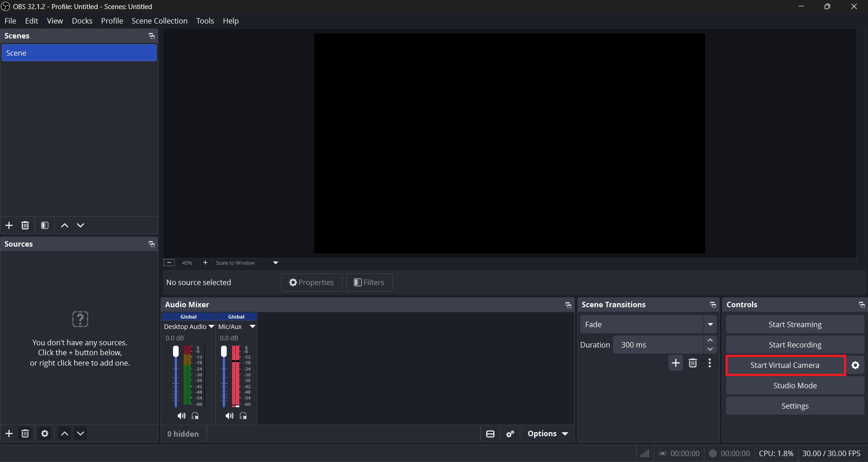Open the Edit menu
Viewport: 868px width, 462px height.
32,21
